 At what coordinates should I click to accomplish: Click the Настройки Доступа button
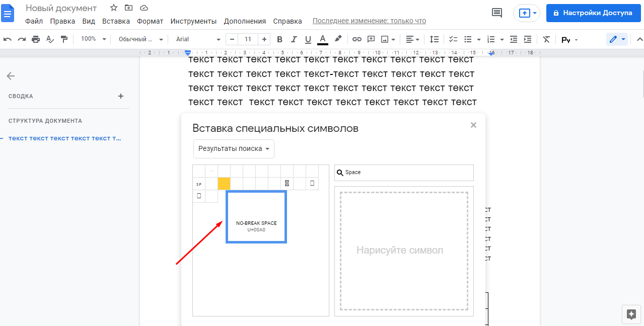tap(593, 13)
